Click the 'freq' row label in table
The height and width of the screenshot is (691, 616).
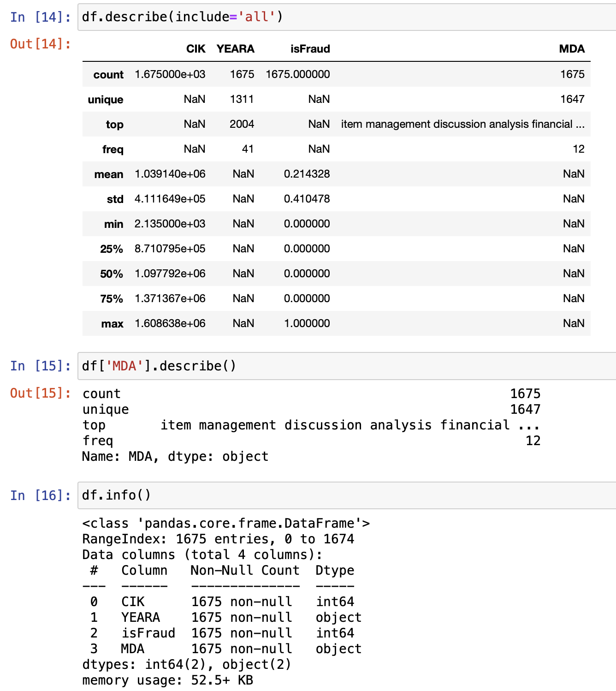pos(113,149)
